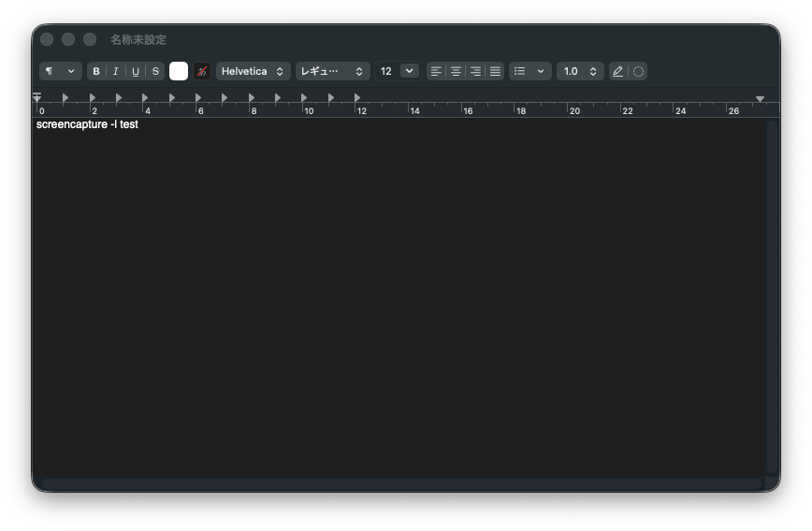Viewport: 812px width, 531px height.
Task: Align text right
Action: tap(475, 71)
